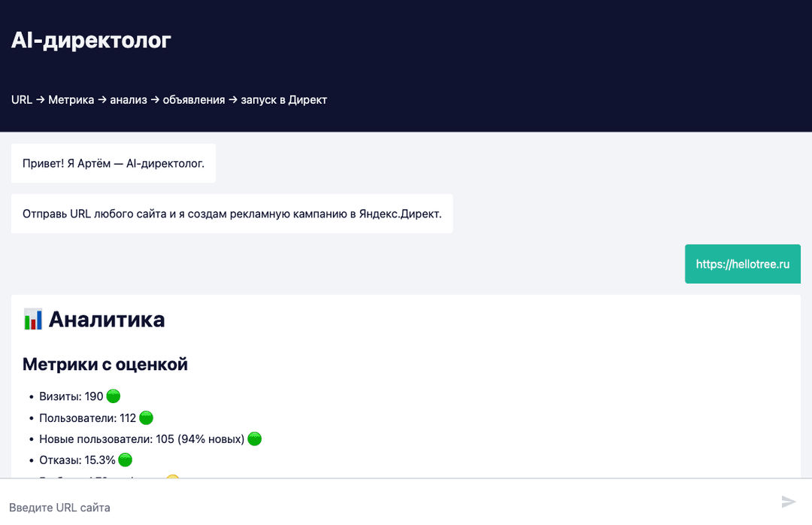Click the Метрики с оценкой heading

[105, 364]
